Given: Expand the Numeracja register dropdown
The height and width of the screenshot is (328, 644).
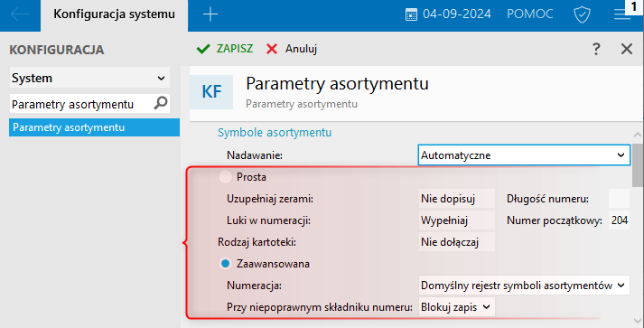Looking at the screenshot, I should (524, 286).
